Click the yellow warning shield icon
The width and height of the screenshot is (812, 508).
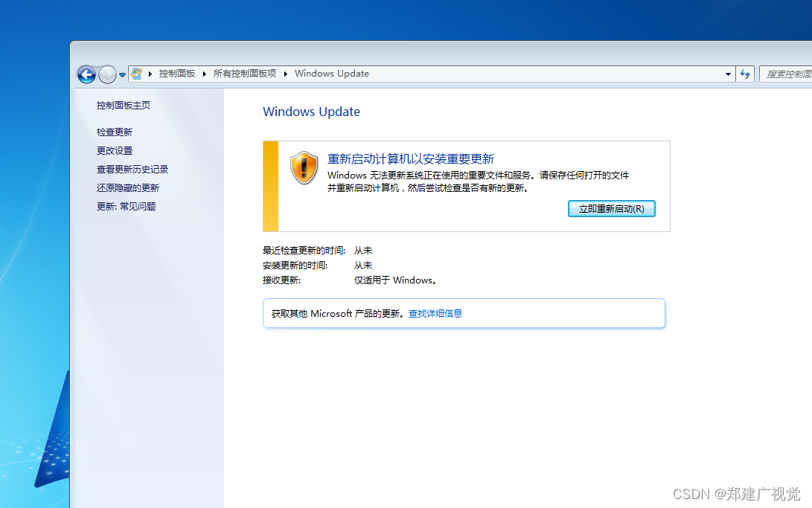(x=304, y=167)
